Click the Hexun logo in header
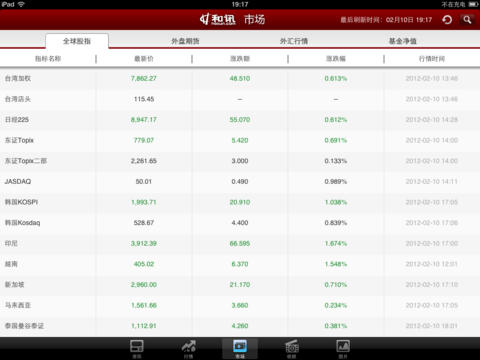 pyautogui.click(x=218, y=19)
